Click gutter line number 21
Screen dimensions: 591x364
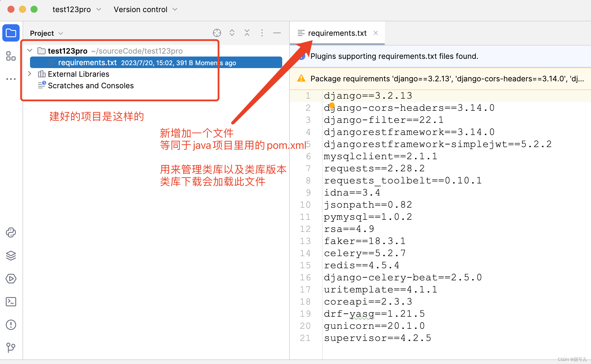coord(305,338)
